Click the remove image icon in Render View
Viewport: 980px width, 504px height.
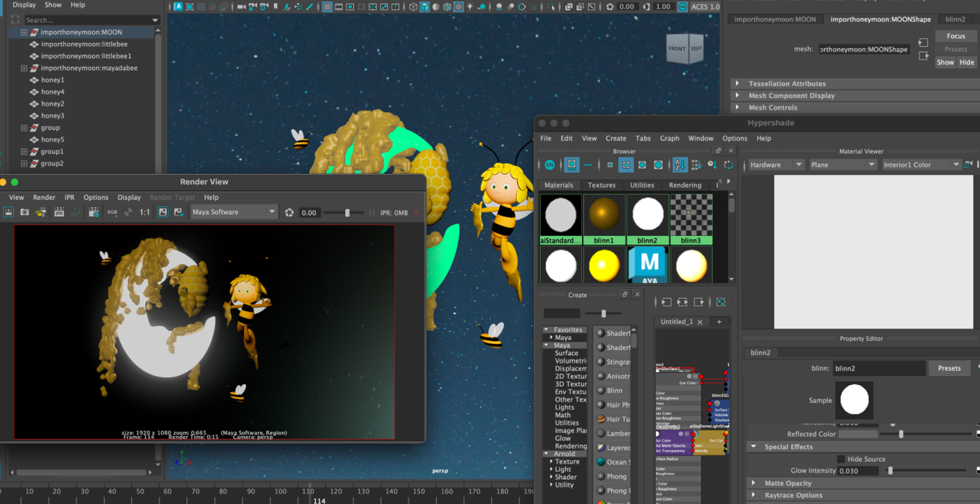(x=178, y=212)
